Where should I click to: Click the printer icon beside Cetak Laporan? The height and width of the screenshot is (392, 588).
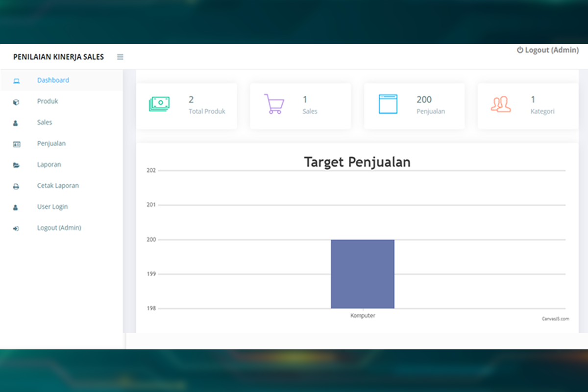coord(16,186)
